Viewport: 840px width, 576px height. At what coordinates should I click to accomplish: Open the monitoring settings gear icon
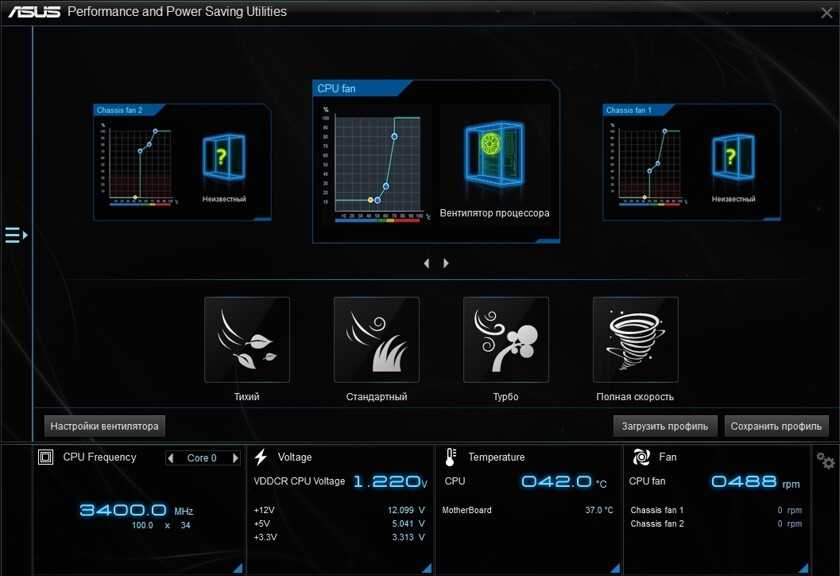coord(825,460)
